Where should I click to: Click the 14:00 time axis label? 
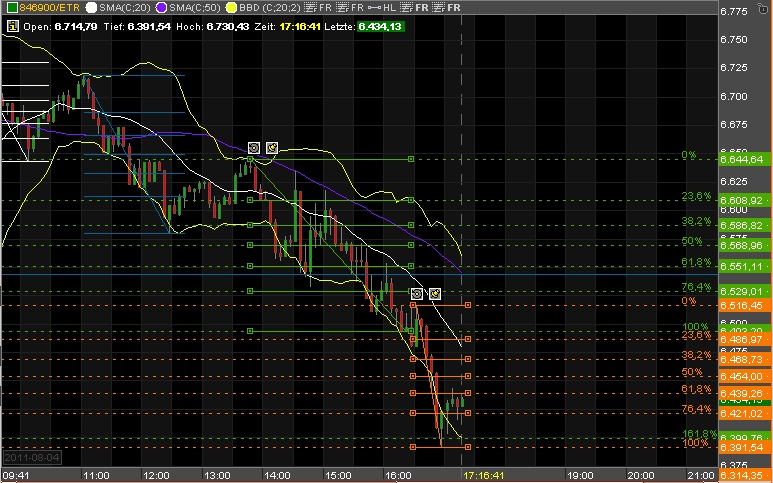click(x=277, y=476)
